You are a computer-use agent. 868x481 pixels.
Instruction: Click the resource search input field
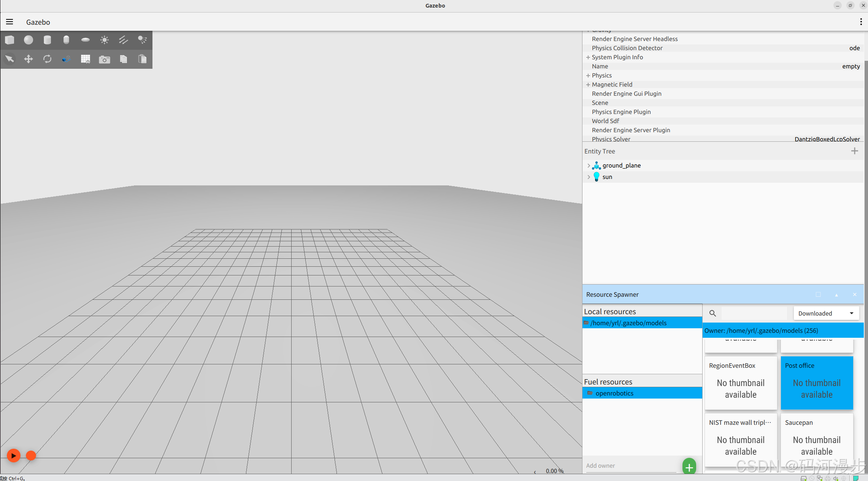click(x=754, y=313)
